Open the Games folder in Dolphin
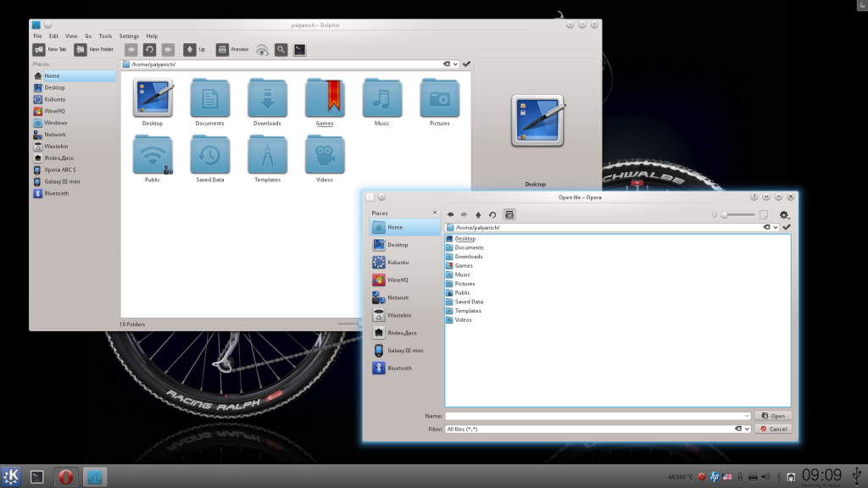 (325, 103)
